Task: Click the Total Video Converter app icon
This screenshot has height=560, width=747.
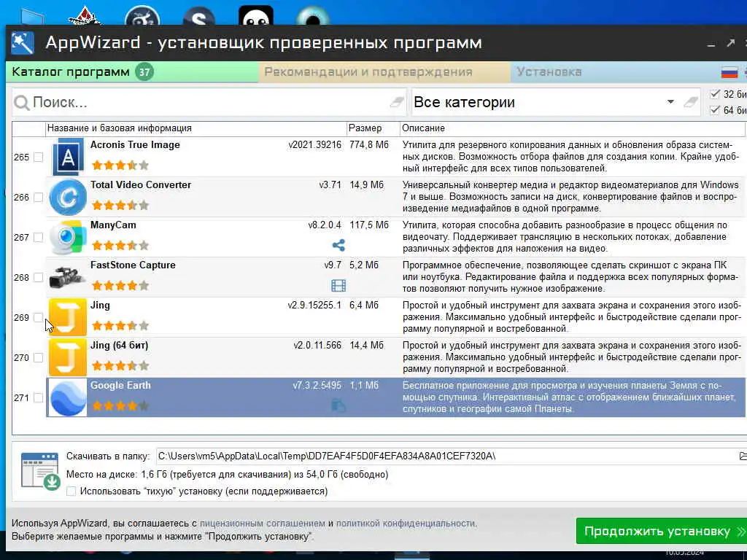Action: [68, 197]
